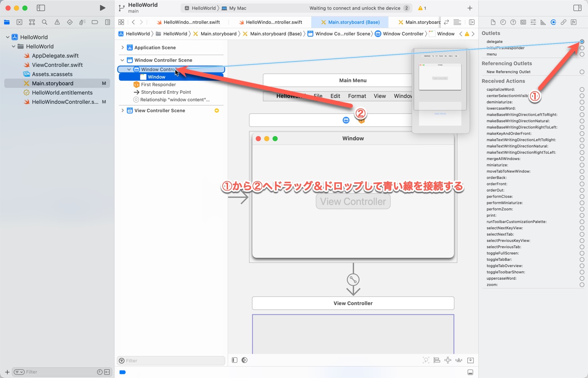The image size is (588, 378).
Task: Switch to Main.storyboard (Base) tab
Action: tap(350, 22)
